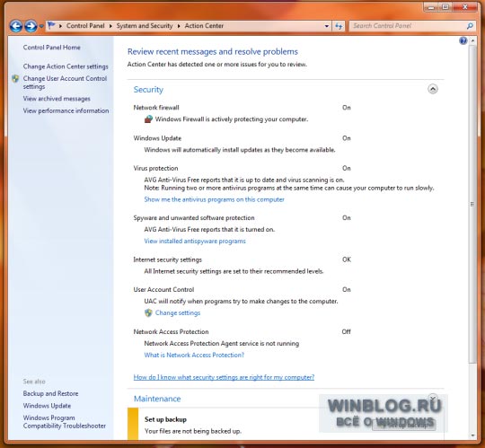Viewport: 485px width, 448px height.
Task: Open Backup and Restore under See also
Action: click(50, 393)
